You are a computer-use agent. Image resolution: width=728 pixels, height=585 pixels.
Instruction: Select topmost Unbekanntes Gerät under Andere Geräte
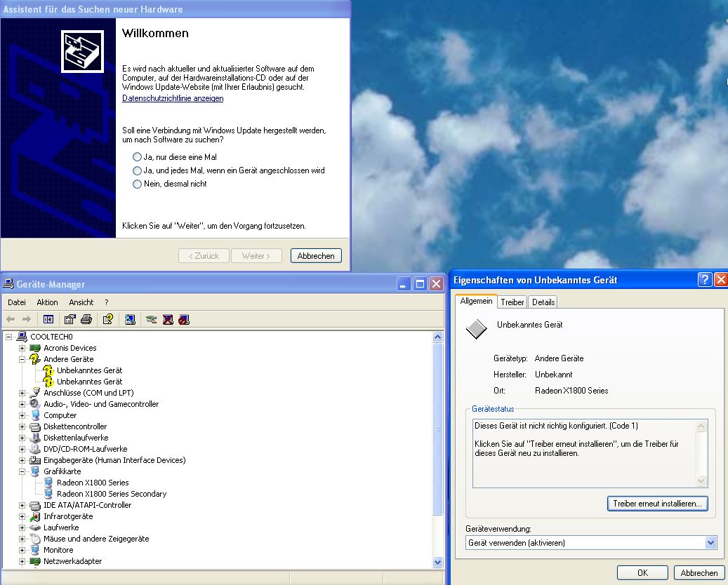90,370
